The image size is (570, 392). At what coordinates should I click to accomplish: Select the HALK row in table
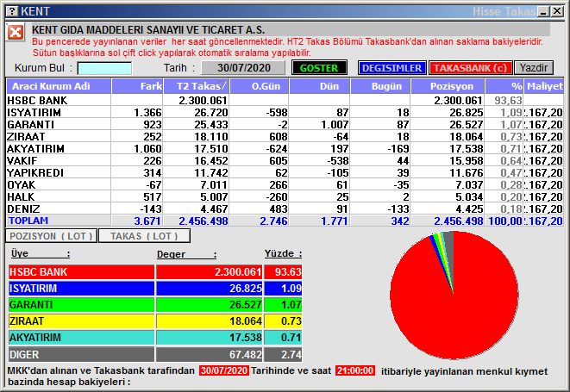[285, 196]
